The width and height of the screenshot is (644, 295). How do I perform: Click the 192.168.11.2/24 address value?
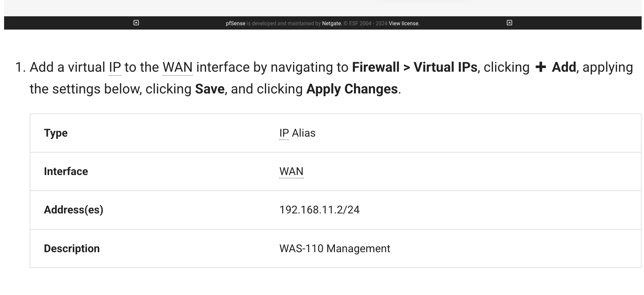[x=319, y=210]
